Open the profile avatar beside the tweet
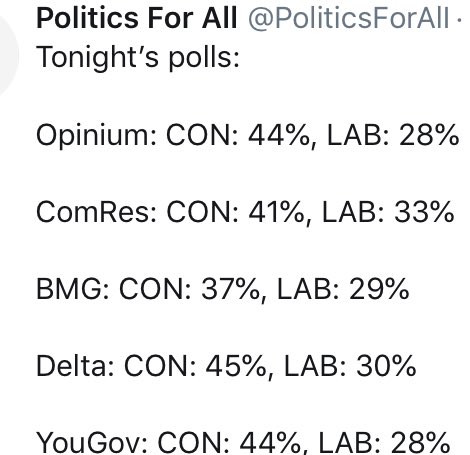Image resolution: width=470 pixels, height=455 pixels. (7, 53)
